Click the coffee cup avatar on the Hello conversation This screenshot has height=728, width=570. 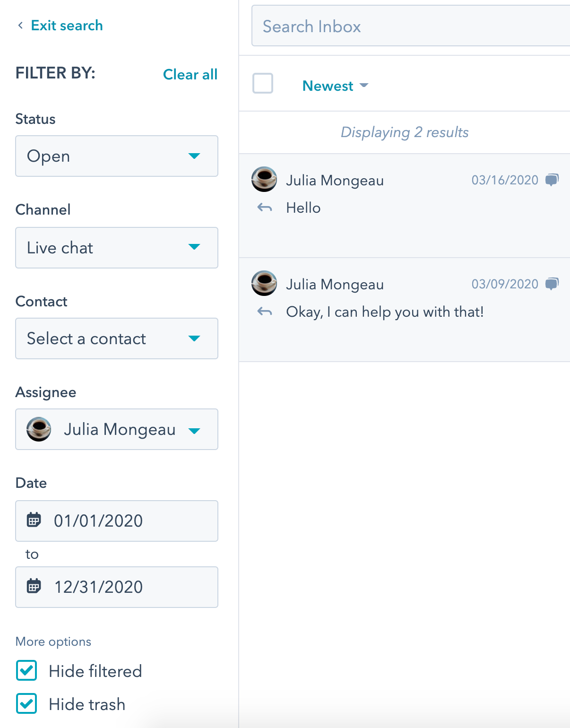264,179
